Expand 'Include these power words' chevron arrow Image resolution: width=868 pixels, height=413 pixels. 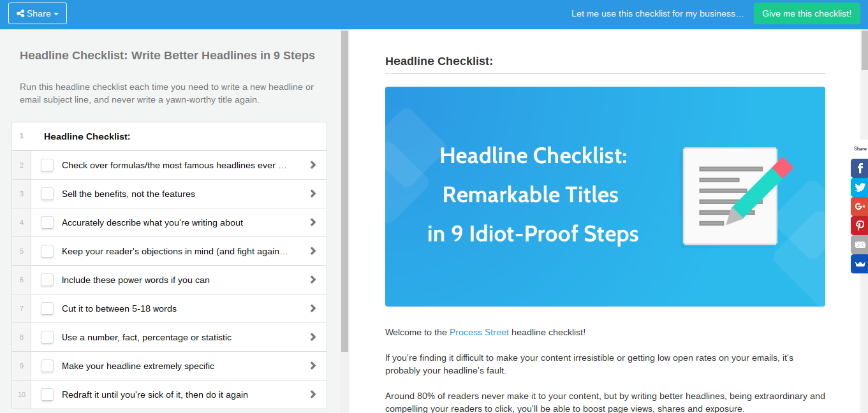313,280
